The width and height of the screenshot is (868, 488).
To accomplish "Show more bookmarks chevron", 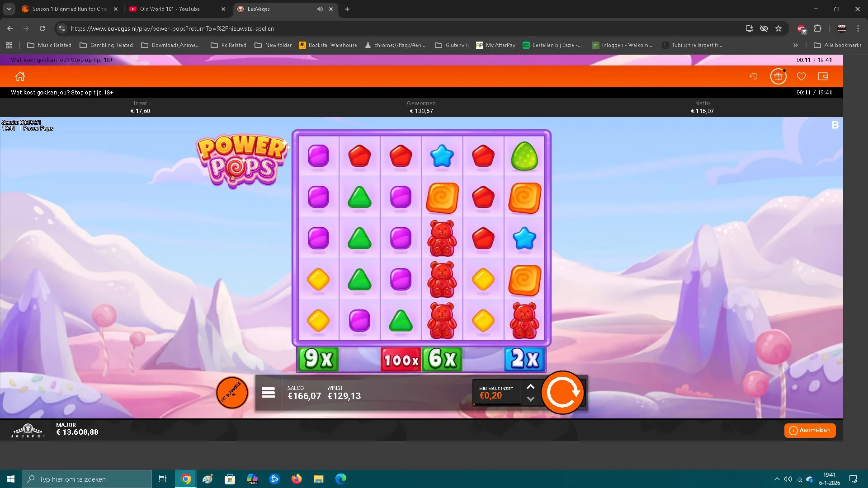I will (795, 45).
